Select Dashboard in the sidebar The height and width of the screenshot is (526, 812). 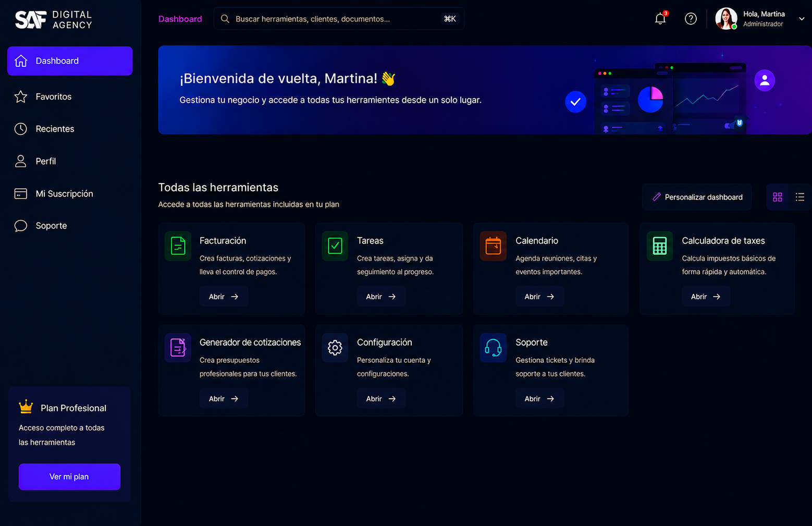tap(70, 61)
